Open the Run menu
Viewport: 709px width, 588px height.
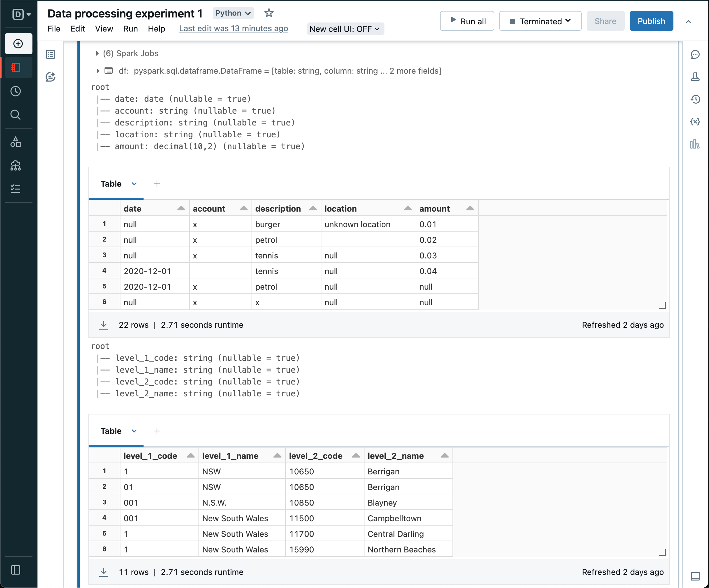pyautogui.click(x=130, y=29)
